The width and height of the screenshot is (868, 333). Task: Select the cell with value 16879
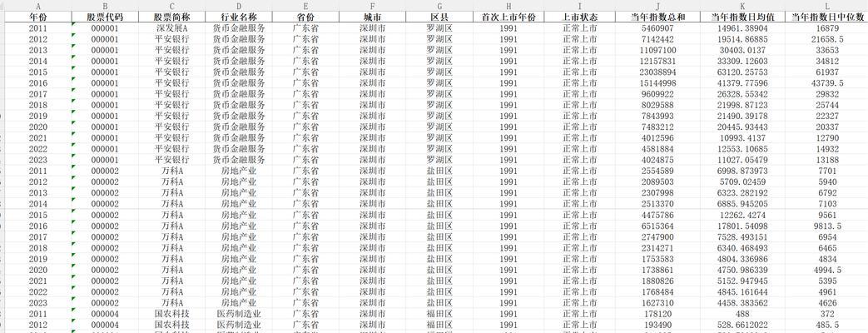(x=826, y=28)
